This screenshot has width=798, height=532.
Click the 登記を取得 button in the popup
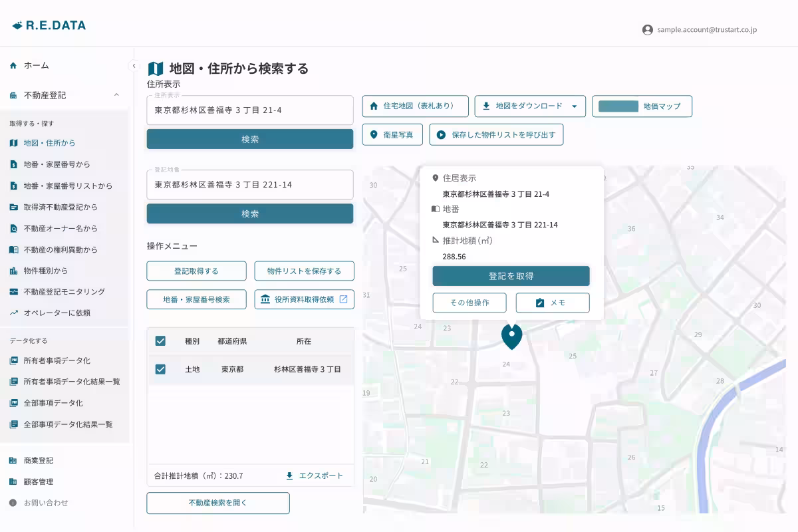click(x=511, y=275)
